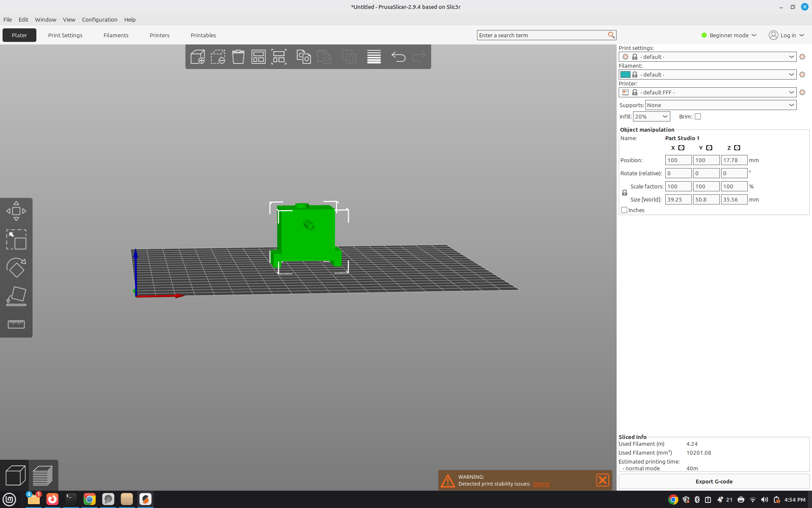The width and height of the screenshot is (812, 508).
Task: Switch to the Printables tab
Action: [203, 35]
